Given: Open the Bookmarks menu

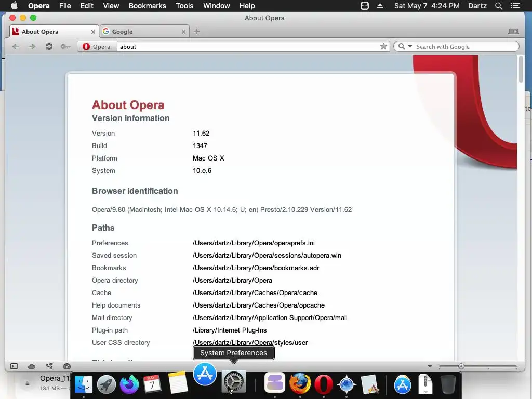Looking at the screenshot, I should point(147,6).
